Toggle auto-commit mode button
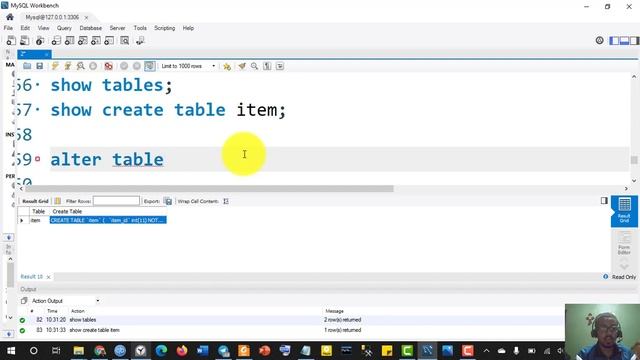The width and height of the screenshot is (640, 360). click(150, 66)
